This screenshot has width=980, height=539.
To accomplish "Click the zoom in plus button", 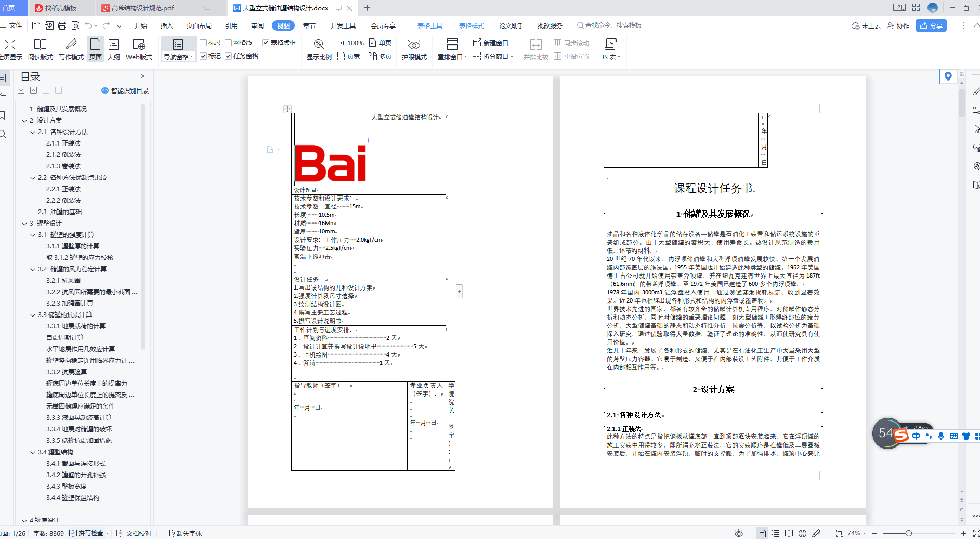I will (x=963, y=533).
